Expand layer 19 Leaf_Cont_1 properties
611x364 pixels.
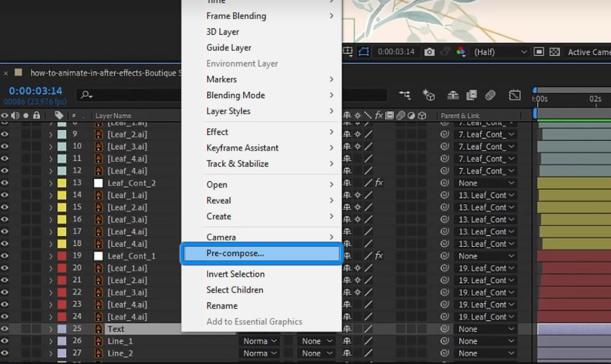[x=51, y=256]
